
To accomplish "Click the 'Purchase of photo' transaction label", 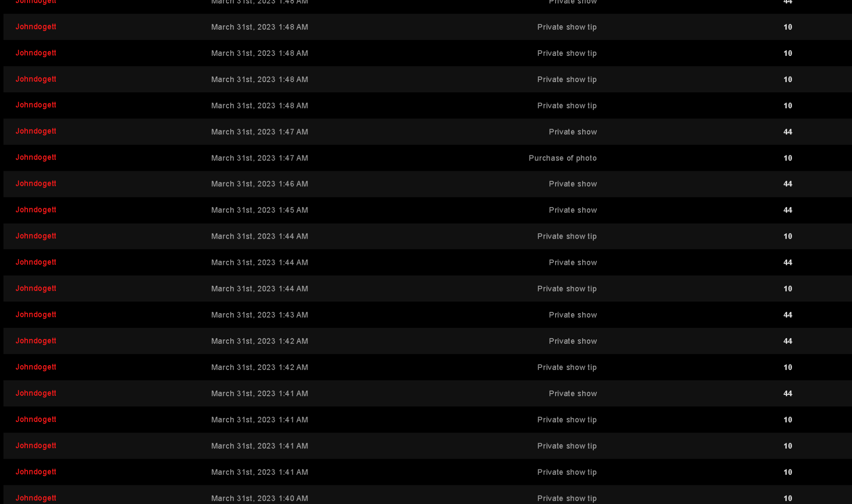I will pos(562,158).
